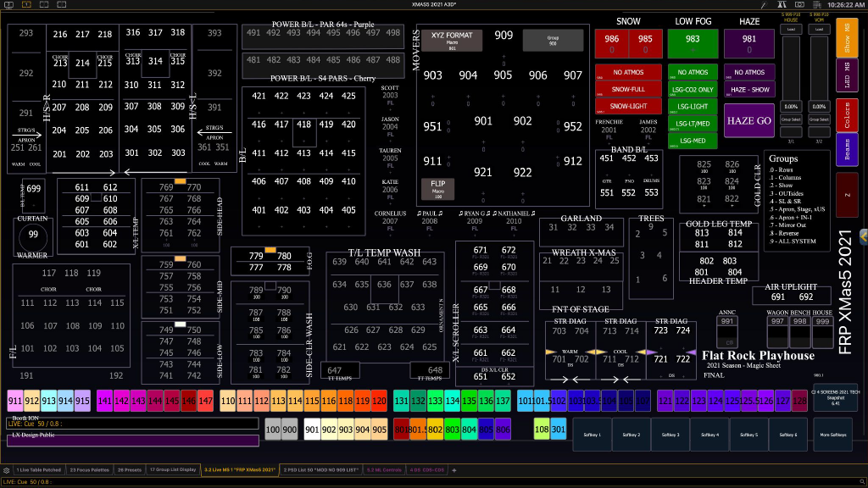Click Load button on HOUSE fader
The image size is (868, 488).
click(791, 30)
